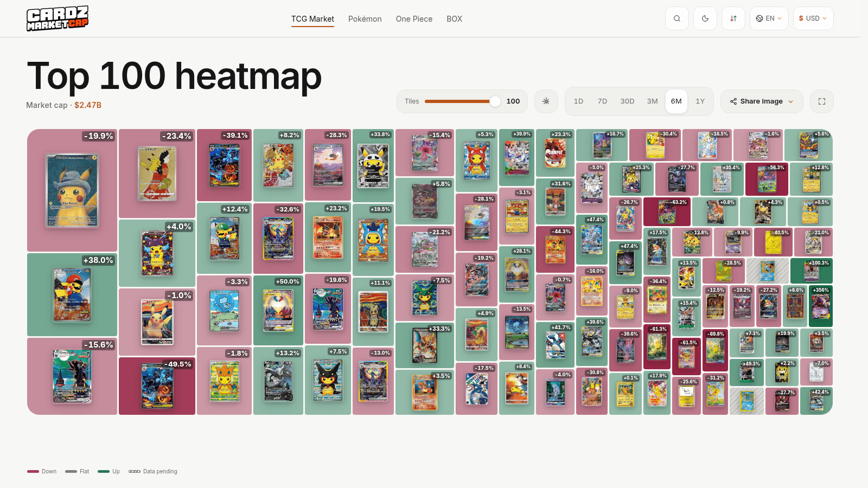Image resolution: width=868 pixels, height=488 pixels.
Task: Select the 1Y time range
Action: click(x=700, y=101)
